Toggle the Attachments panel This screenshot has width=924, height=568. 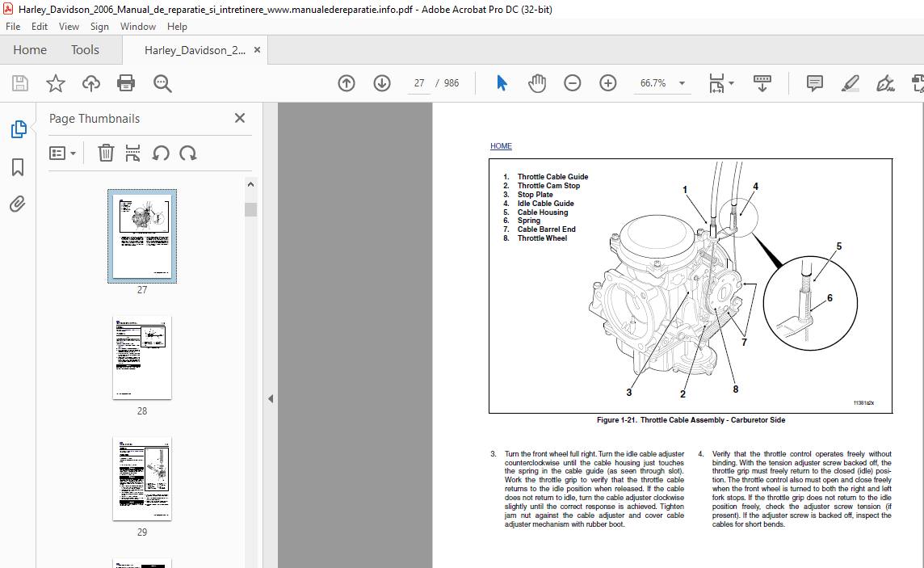click(18, 204)
